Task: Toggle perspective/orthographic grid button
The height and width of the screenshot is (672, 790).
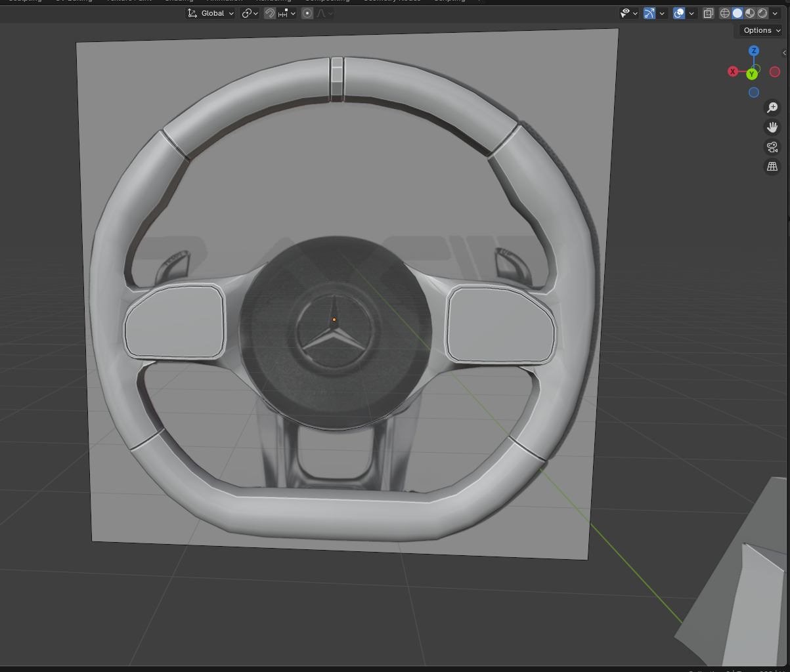Action: (x=772, y=167)
